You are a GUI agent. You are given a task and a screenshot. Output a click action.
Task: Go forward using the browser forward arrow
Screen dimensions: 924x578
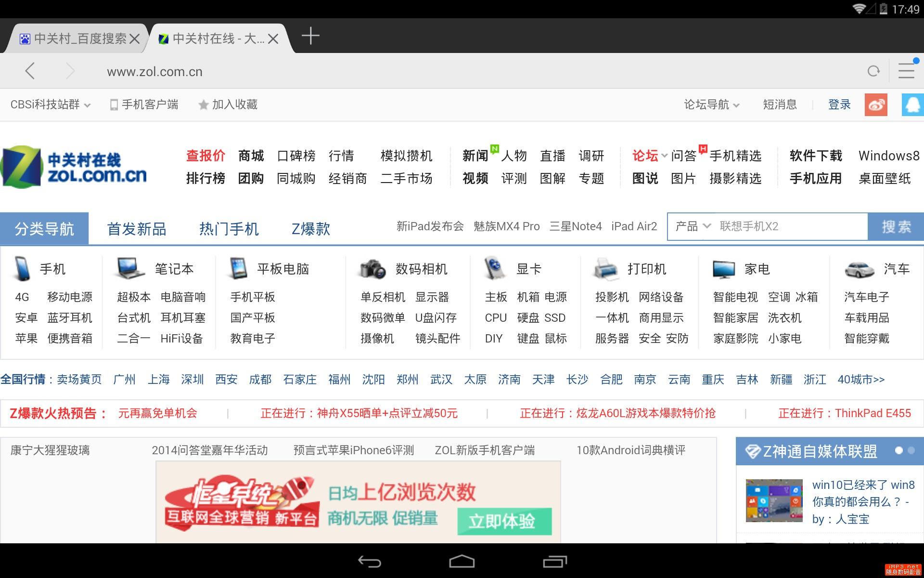tap(70, 71)
